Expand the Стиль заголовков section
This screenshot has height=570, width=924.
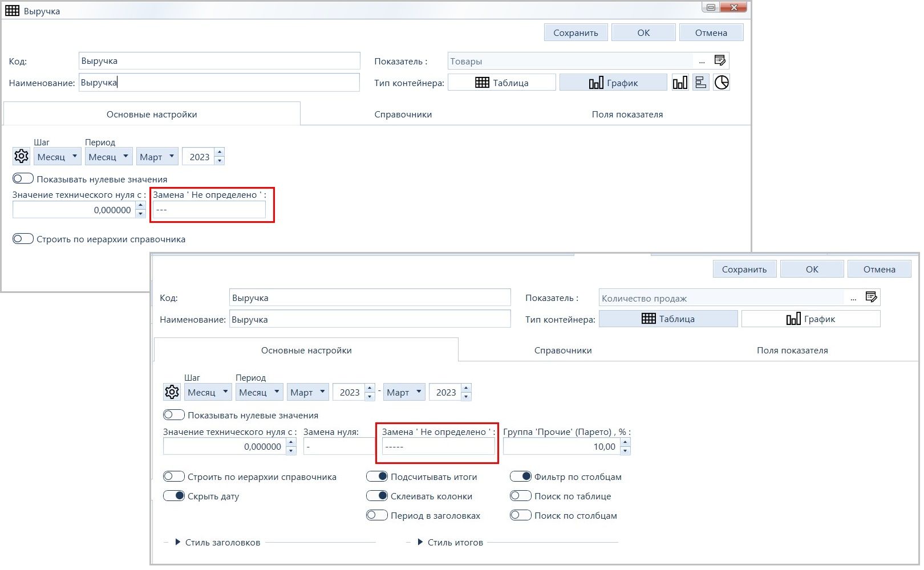coord(177,542)
